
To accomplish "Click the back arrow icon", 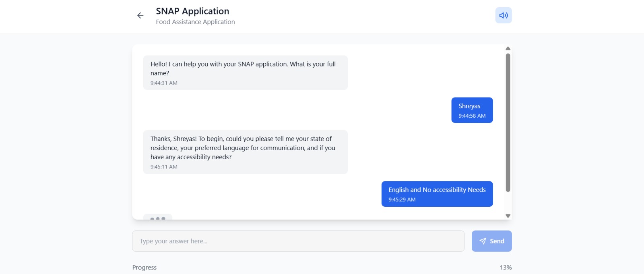I will pyautogui.click(x=140, y=15).
